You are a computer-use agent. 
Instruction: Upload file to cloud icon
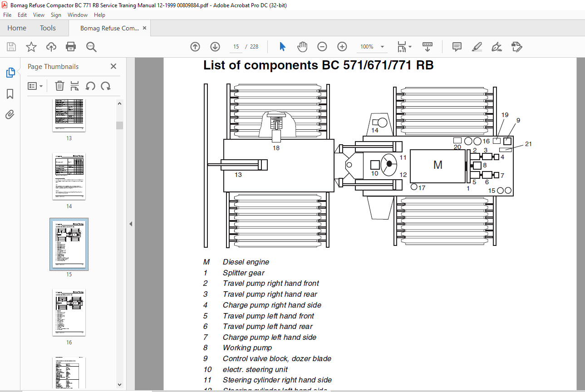click(x=51, y=47)
